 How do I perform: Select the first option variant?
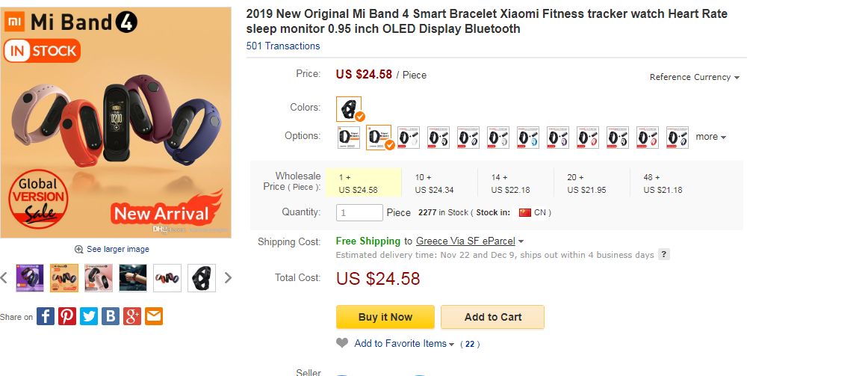pyautogui.click(x=349, y=138)
